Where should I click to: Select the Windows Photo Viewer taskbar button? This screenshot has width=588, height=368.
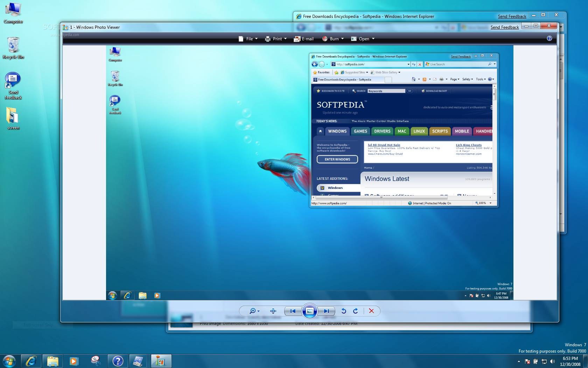(x=161, y=361)
